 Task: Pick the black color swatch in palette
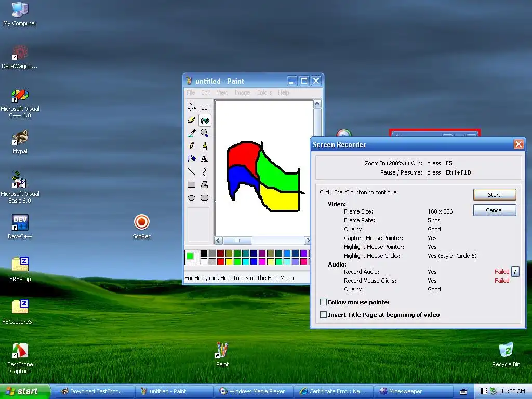[204, 253]
